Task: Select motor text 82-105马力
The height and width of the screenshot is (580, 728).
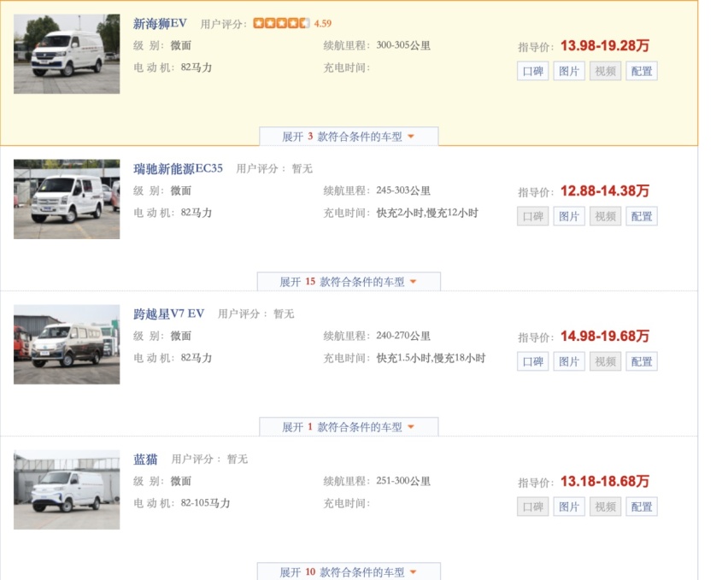Action: 205,503
